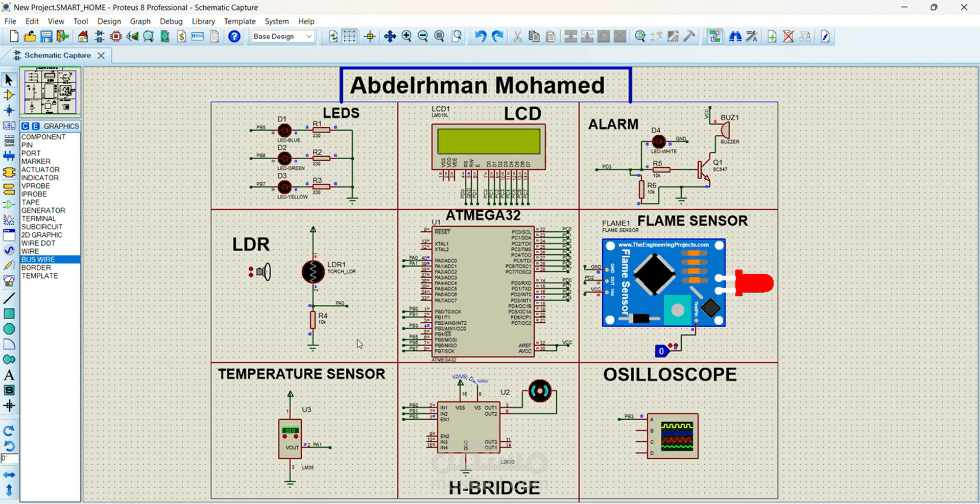Open the Proteus help

(x=234, y=36)
